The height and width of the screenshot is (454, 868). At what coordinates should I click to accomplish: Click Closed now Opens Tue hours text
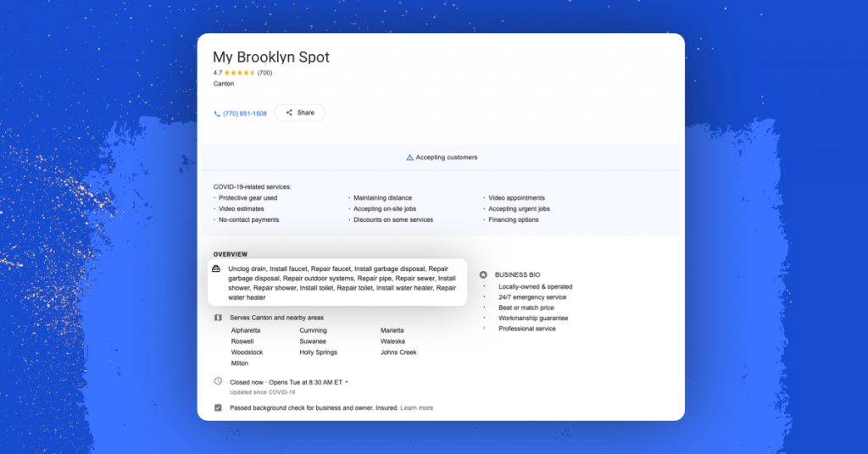[287, 383]
